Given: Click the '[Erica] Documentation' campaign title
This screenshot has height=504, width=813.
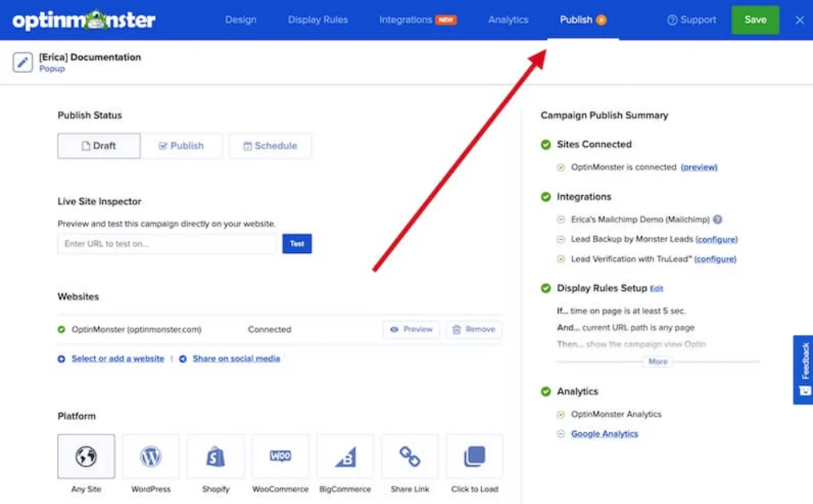Looking at the screenshot, I should (90, 57).
